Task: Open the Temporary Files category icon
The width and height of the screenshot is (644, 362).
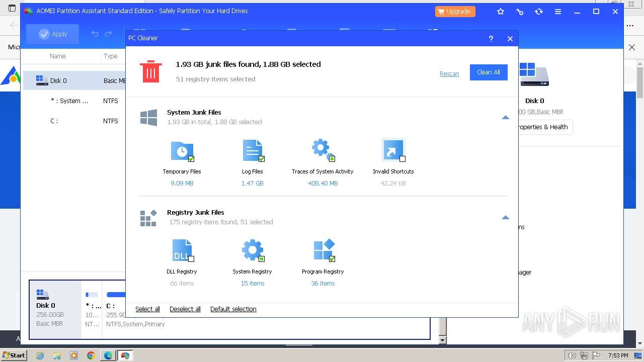Action: pyautogui.click(x=182, y=151)
